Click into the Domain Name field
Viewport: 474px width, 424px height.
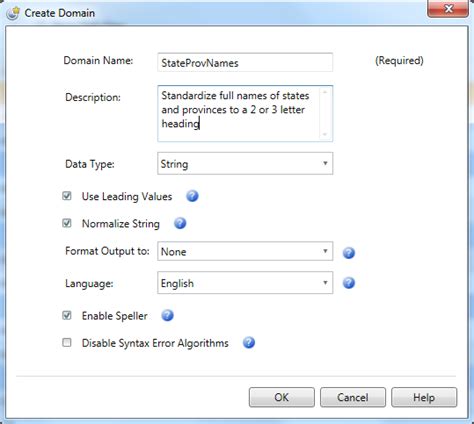coord(245,62)
